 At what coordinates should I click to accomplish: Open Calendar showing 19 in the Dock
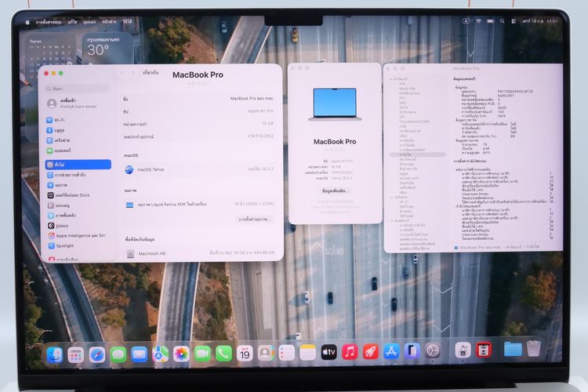coord(245,353)
